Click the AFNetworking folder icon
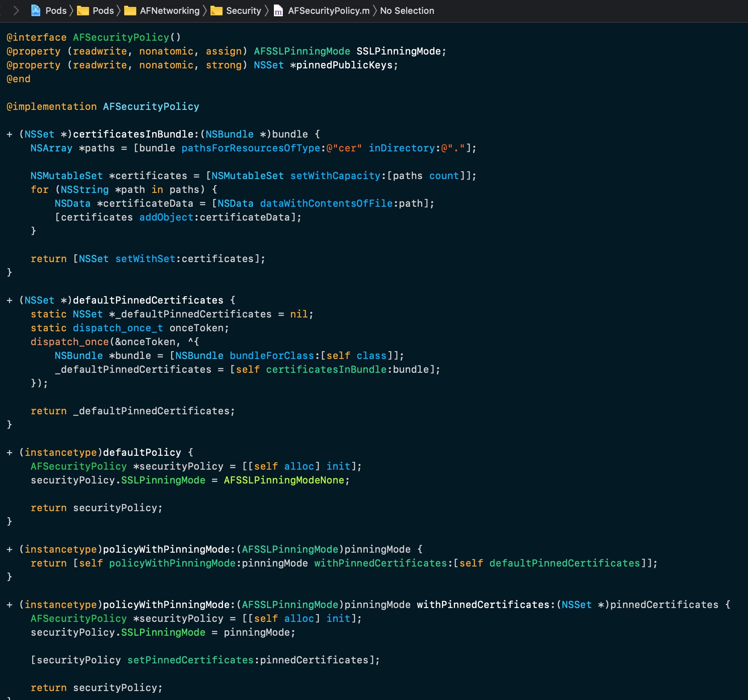 coord(130,11)
